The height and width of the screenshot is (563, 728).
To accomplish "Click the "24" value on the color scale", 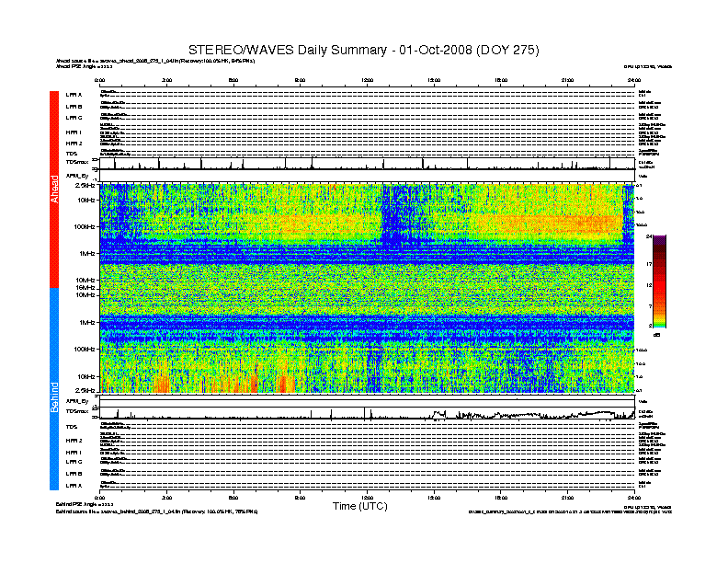I will [649, 237].
